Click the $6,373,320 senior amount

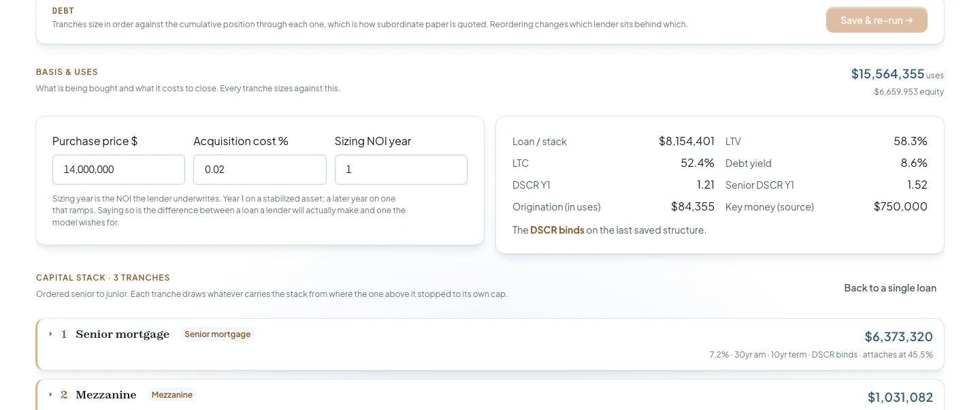pyautogui.click(x=898, y=336)
